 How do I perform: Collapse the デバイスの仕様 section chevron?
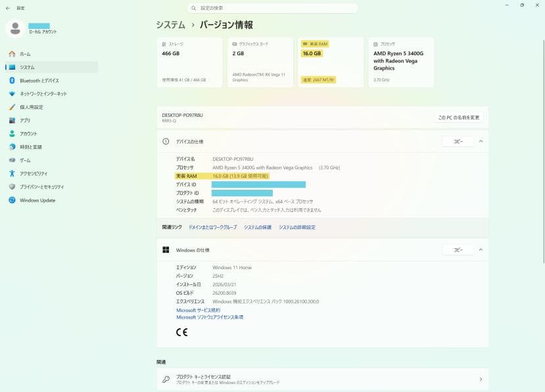[x=481, y=141]
